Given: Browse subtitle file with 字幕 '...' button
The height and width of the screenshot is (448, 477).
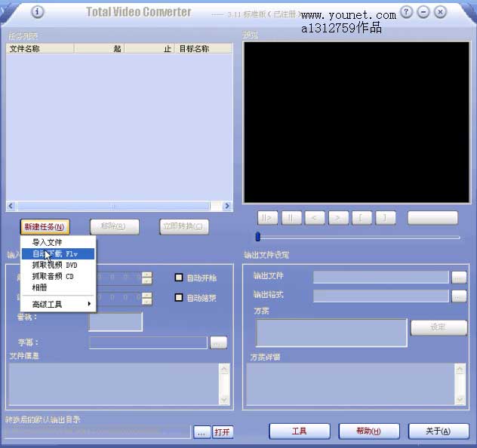Looking at the screenshot, I should (x=218, y=343).
